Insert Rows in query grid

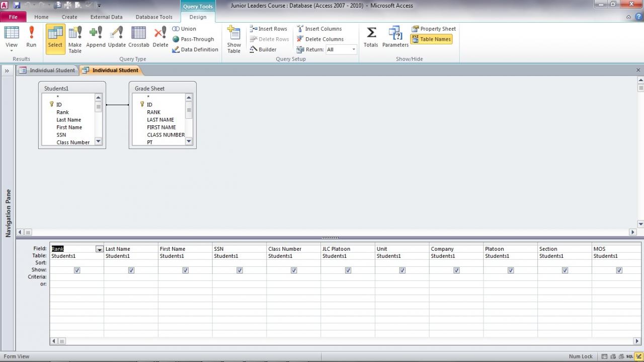(x=269, y=29)
